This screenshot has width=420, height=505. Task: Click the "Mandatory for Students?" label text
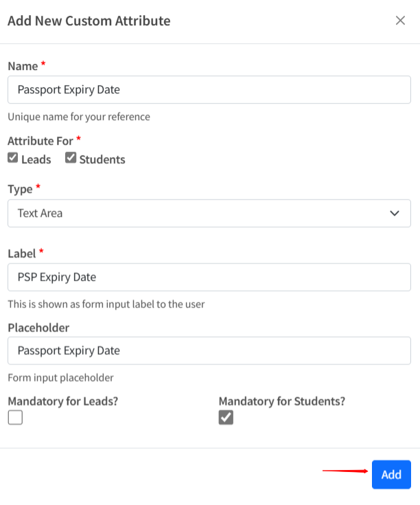pos(281,401)
